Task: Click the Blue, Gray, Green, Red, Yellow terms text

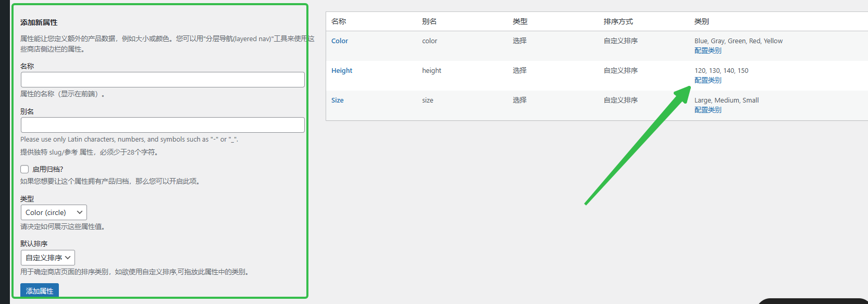Action: (x=738, y=41)
